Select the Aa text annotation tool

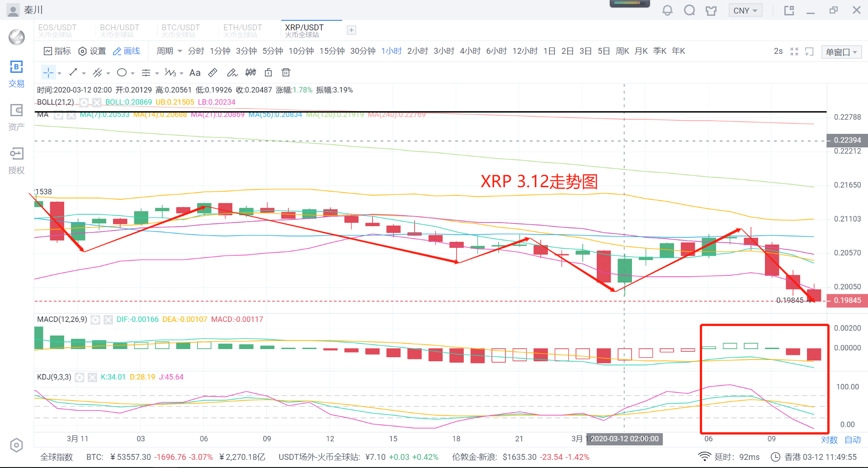[x=195, y=72]
